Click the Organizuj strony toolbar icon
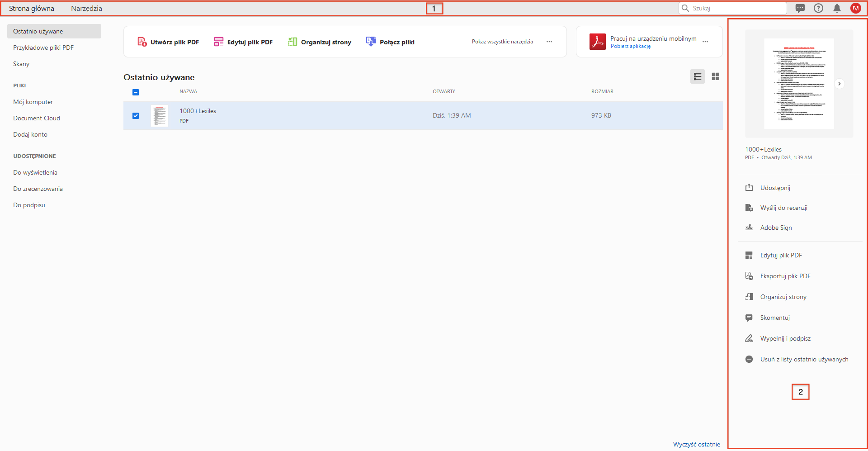Screen dimensions: 868x451 pos(292,42)
